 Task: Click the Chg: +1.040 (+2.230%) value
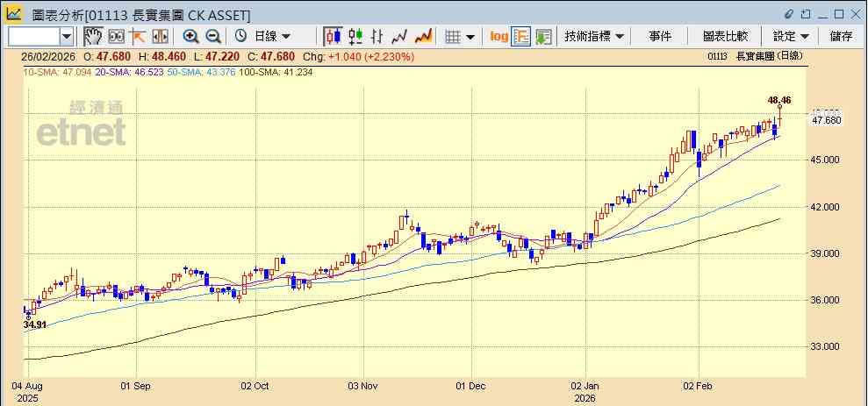(x=359, y=57)
